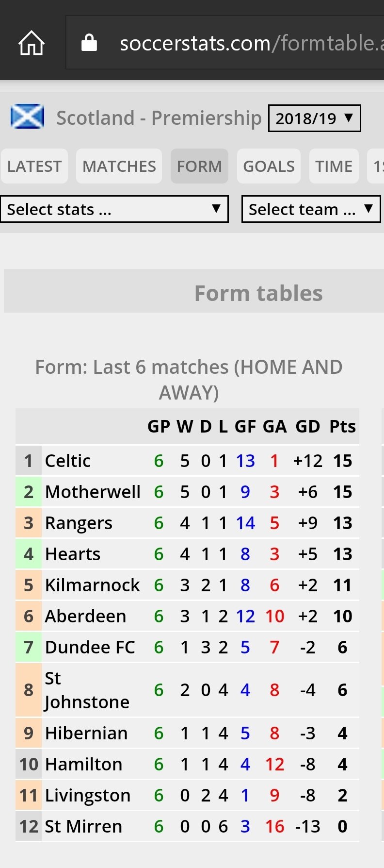Tap the browser home icon
The width and height of the screenshot is (384, 868).
tap(32, 43)
